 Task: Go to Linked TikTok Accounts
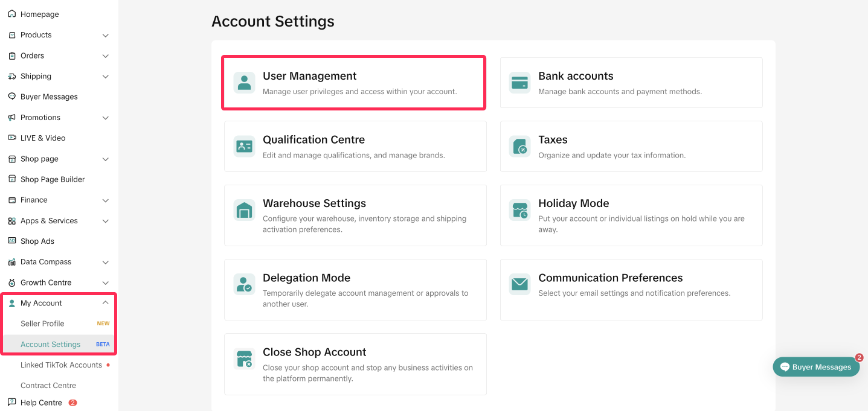[x=61, y=365]
